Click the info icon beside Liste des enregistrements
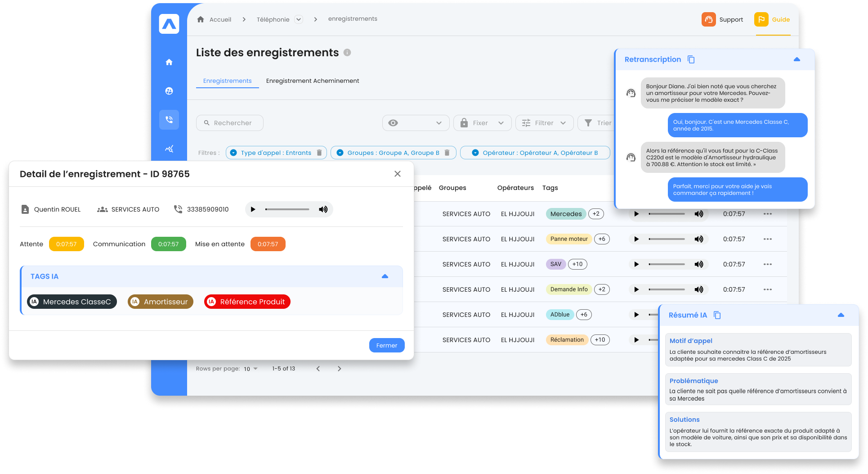This screenshot has height=474, width=868. (347, 53)
